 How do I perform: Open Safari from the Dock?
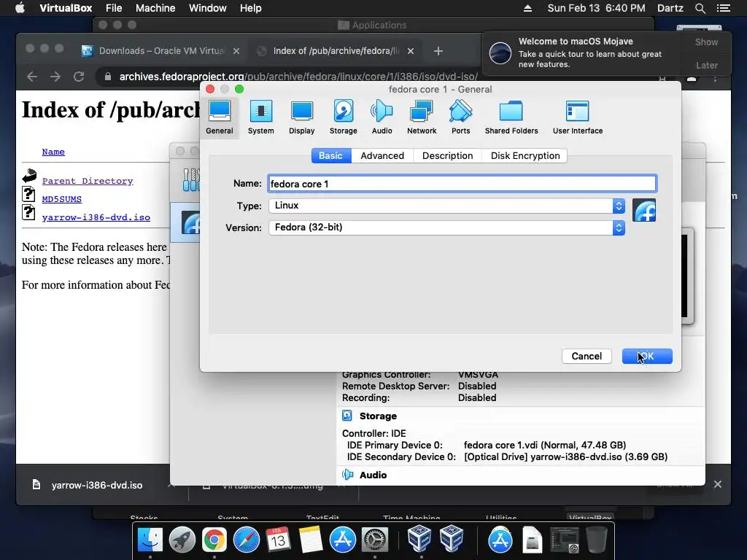pos(247,540)
